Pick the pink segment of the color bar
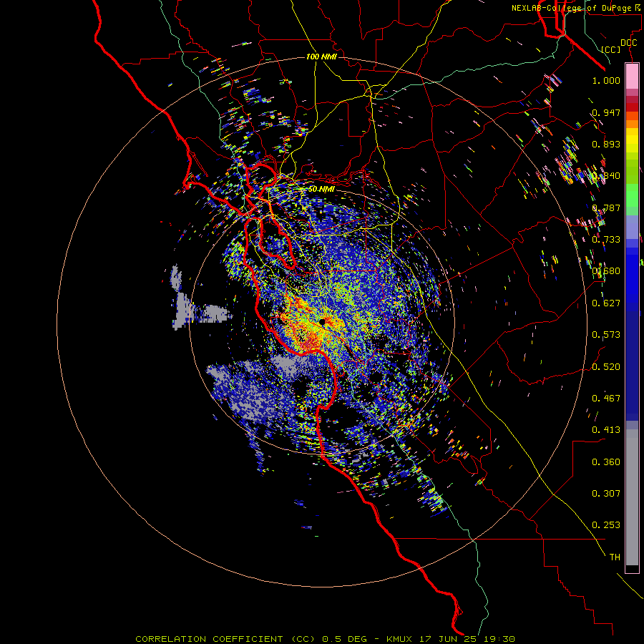The width and height of the screenshot is (644, 644). click(632, 76)
